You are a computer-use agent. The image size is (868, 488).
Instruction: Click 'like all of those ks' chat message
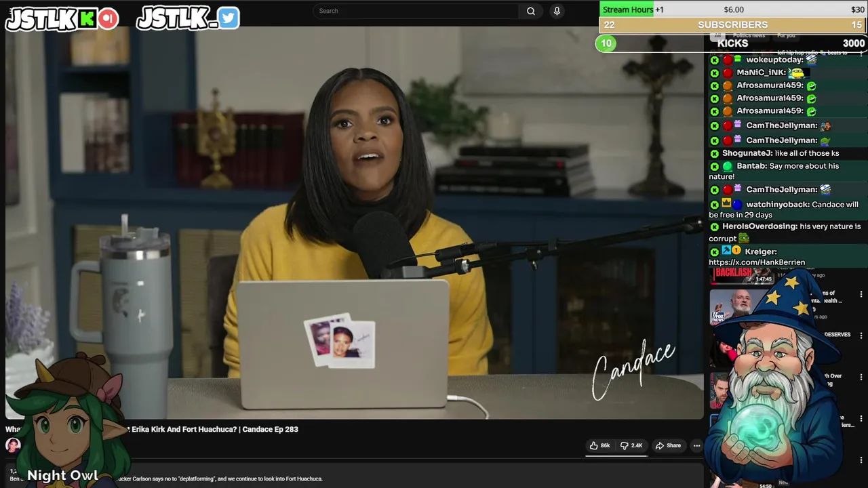pos(807,153)
